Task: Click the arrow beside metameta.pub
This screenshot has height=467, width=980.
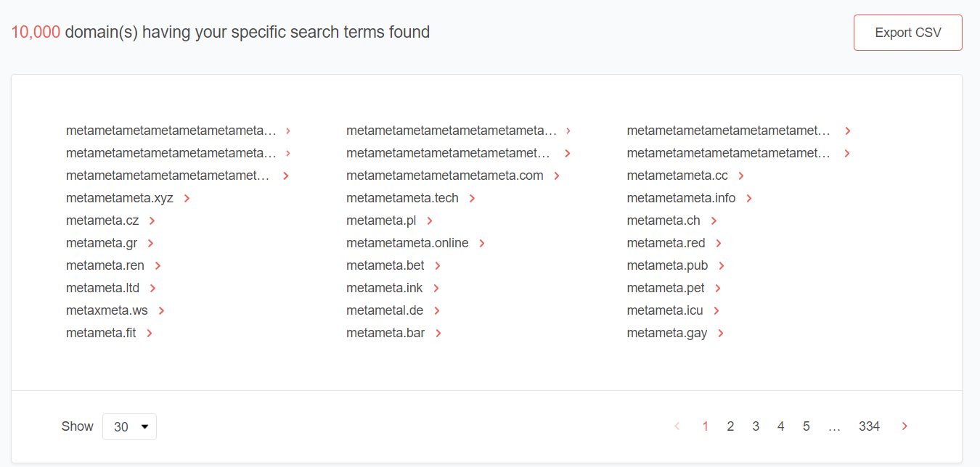Action: coord(722,266)
